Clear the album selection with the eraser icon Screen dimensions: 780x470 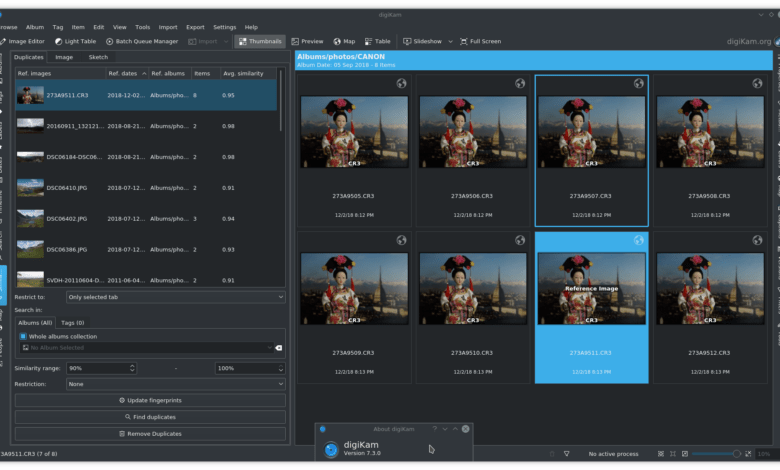click(x=279, y=348)
